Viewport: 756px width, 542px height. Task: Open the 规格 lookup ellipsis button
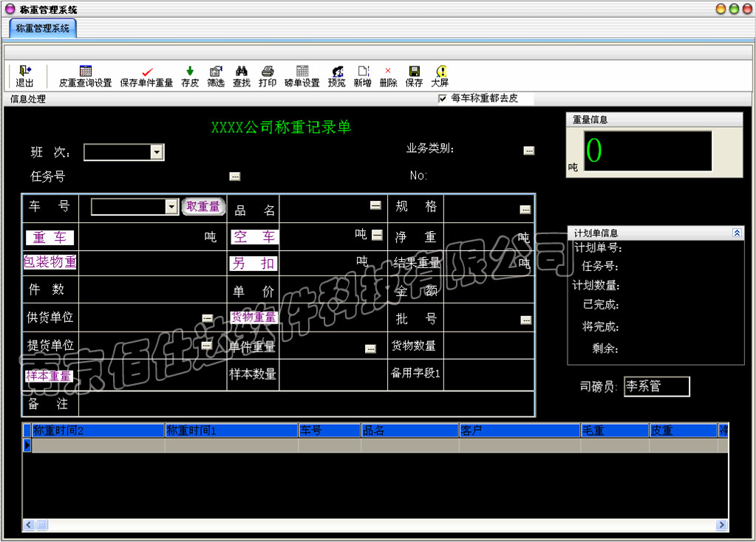[525, 210]
